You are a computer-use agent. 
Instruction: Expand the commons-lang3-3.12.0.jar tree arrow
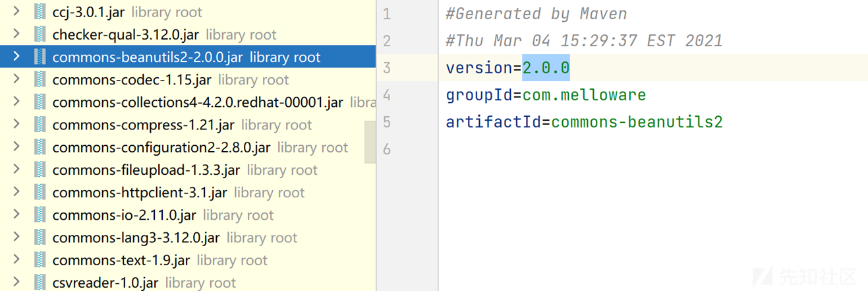pyautogui.click(x=16, y=238)
